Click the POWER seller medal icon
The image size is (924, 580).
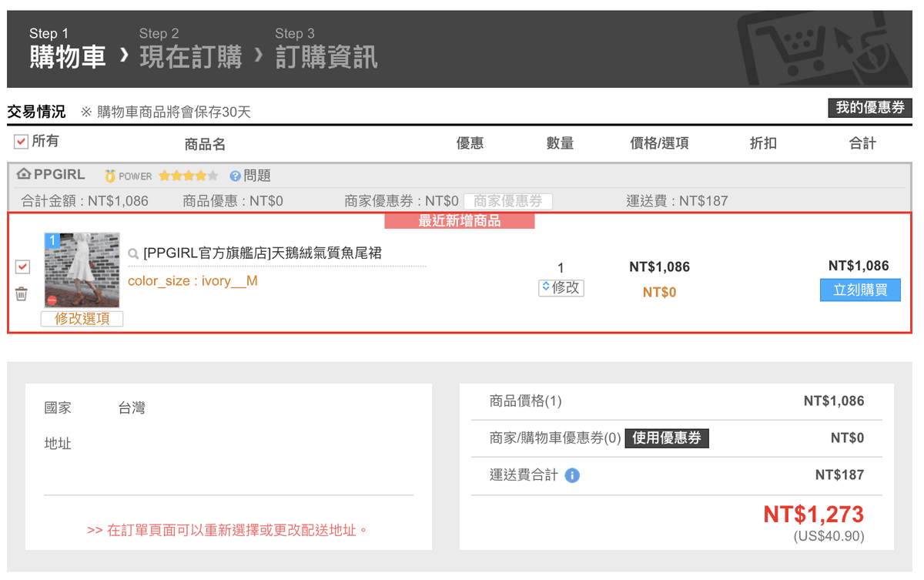[x=110, y=176]
